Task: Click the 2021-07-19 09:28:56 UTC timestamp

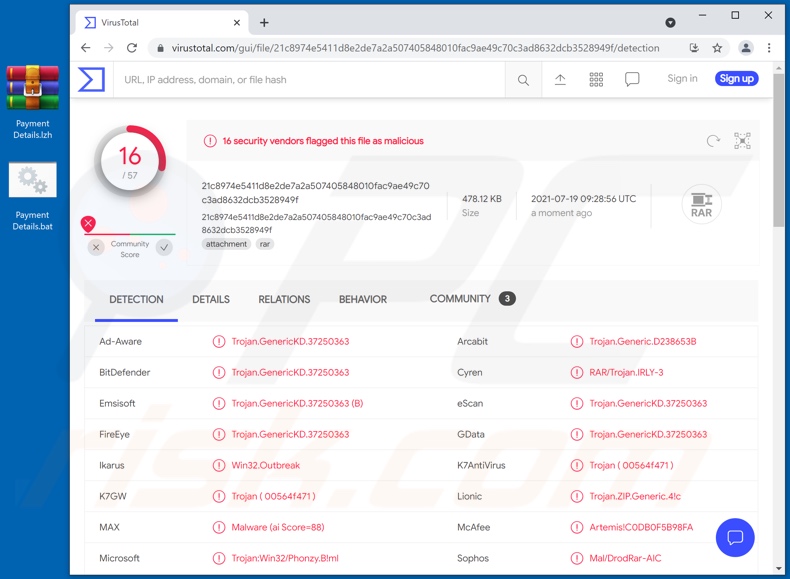Action: 583,199
